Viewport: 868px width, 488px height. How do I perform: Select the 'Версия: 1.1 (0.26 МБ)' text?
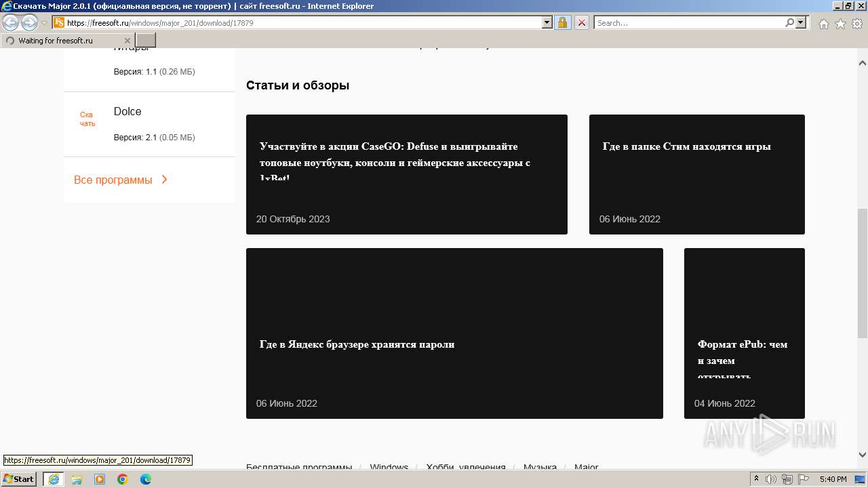click(154, 72)
